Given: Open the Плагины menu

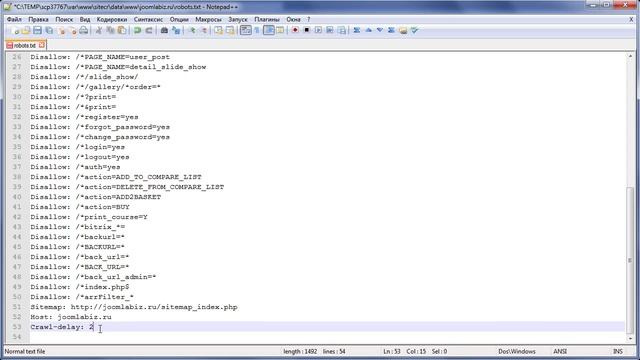Looking at the screenshot, I should [267, 19].
